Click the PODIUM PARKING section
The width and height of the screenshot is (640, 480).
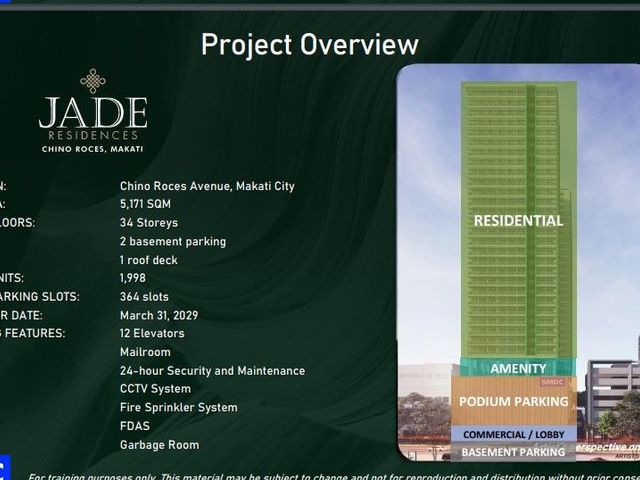513,402
